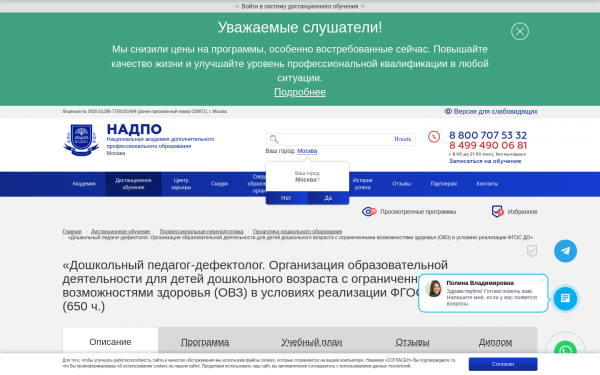Viewport: 600px width, 375px height.
Task: Open История успеха menu item
Action: [362, 184]
